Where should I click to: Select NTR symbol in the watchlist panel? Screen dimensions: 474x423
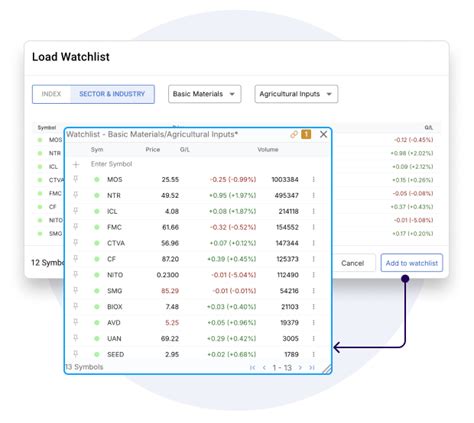pyautogui.click(x=114, y=195)
